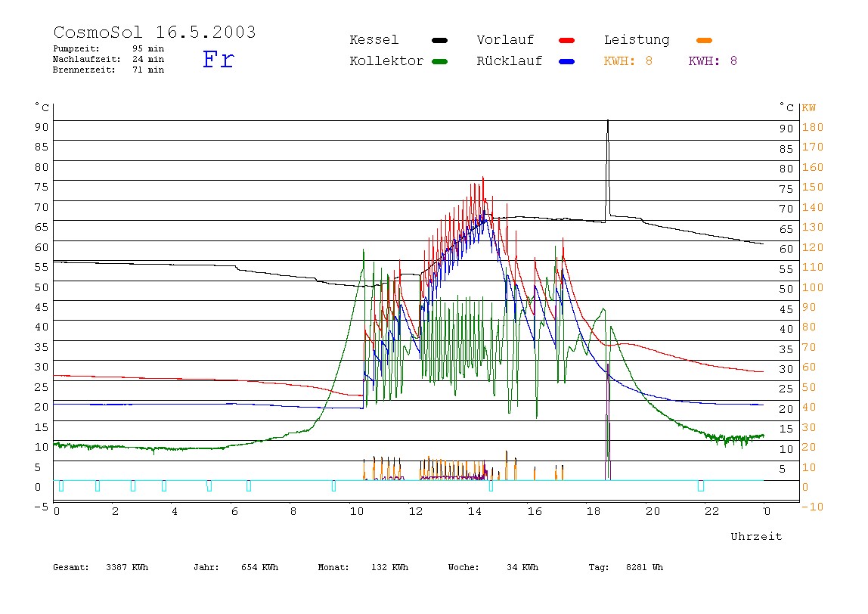Click the Monat value 132 KWh
The height and width of the screenshot is (614, 868).
[389, 567]
